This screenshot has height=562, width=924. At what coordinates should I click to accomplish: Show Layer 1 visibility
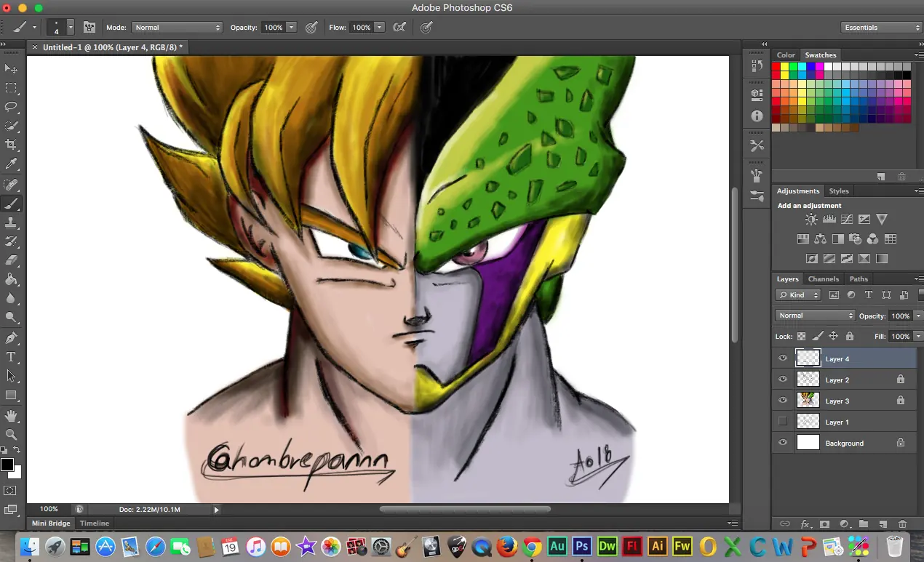point(783,421)
